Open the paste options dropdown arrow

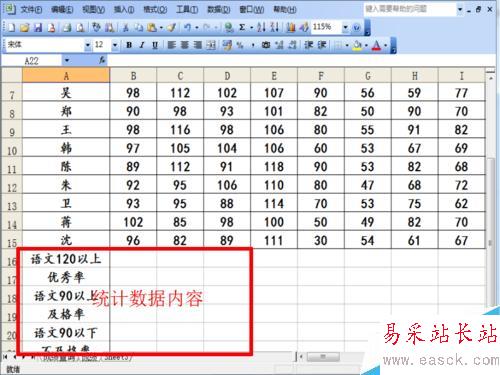click(161, 27)
